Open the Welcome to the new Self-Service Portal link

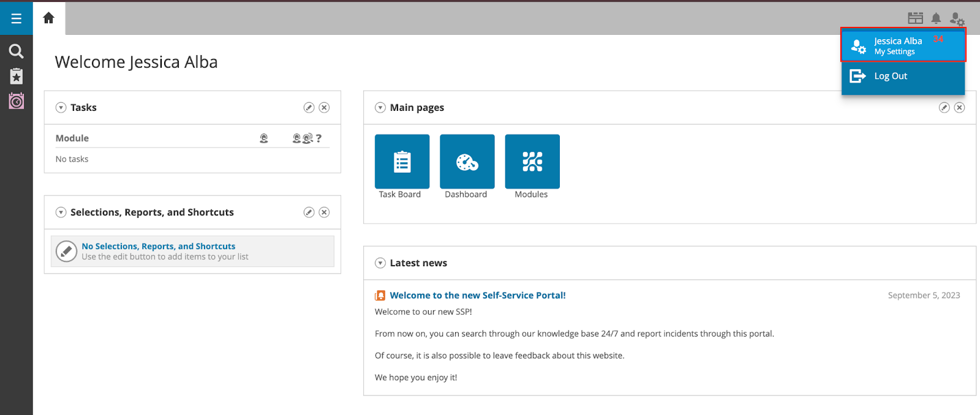477,295
